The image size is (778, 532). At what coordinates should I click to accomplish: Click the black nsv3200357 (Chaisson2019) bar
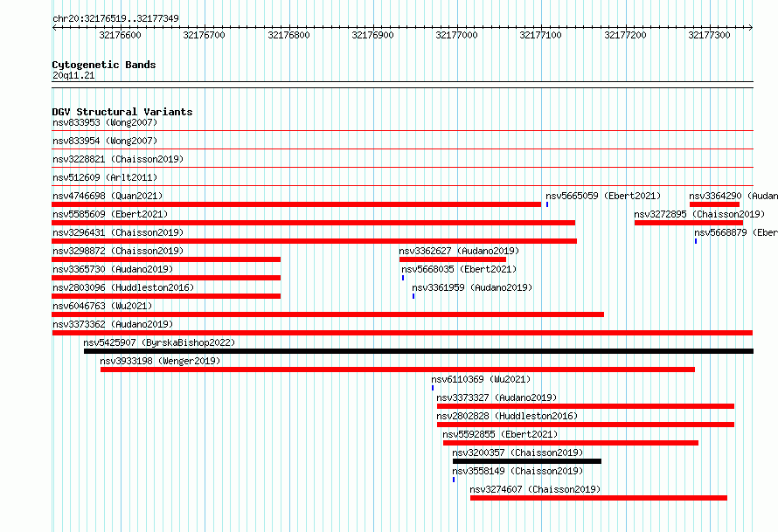[x=527, y=461]
